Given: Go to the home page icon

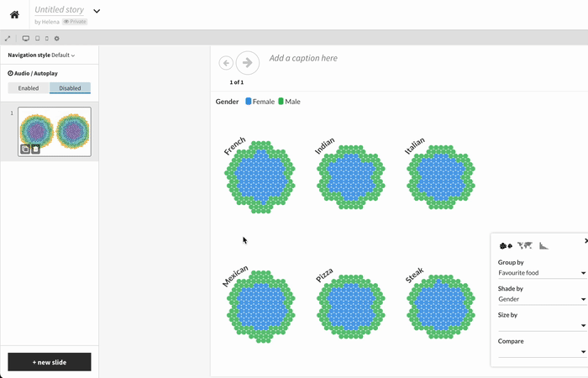Looking at the screenshot, I should (14, 14).
